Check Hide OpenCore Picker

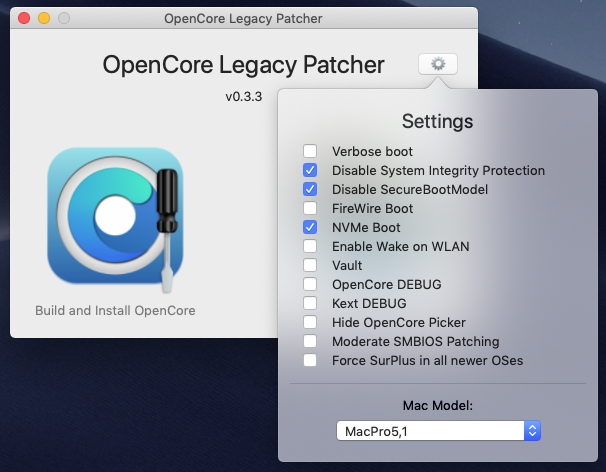(x=310, y=322)
